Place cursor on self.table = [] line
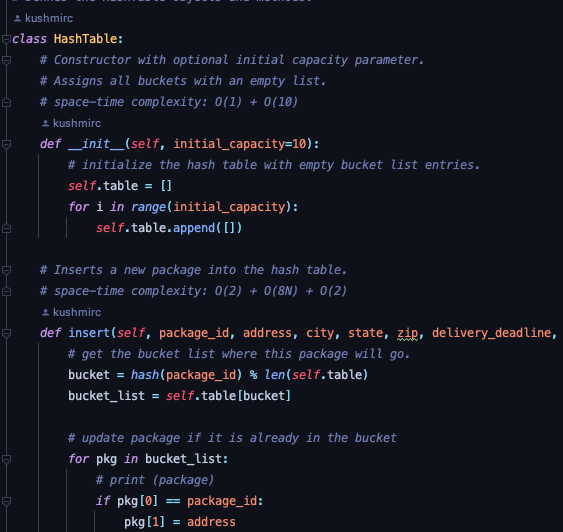Viewport: 563px width, 532px height. (x=120, y=186)
